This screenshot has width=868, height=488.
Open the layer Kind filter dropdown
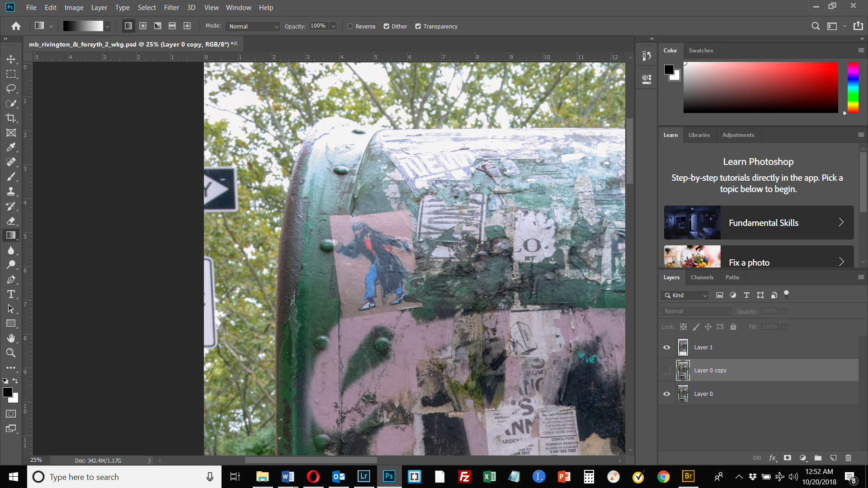coord(685,296)
